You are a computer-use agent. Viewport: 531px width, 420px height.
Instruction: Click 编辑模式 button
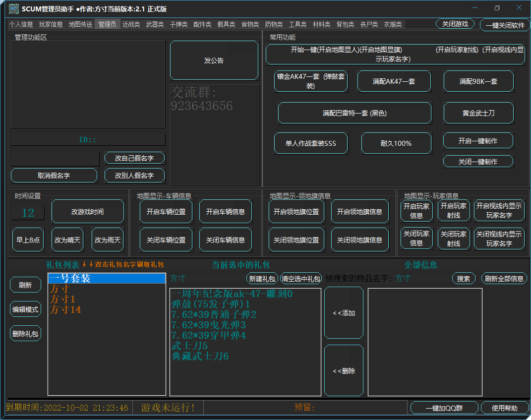pos(25,309)
